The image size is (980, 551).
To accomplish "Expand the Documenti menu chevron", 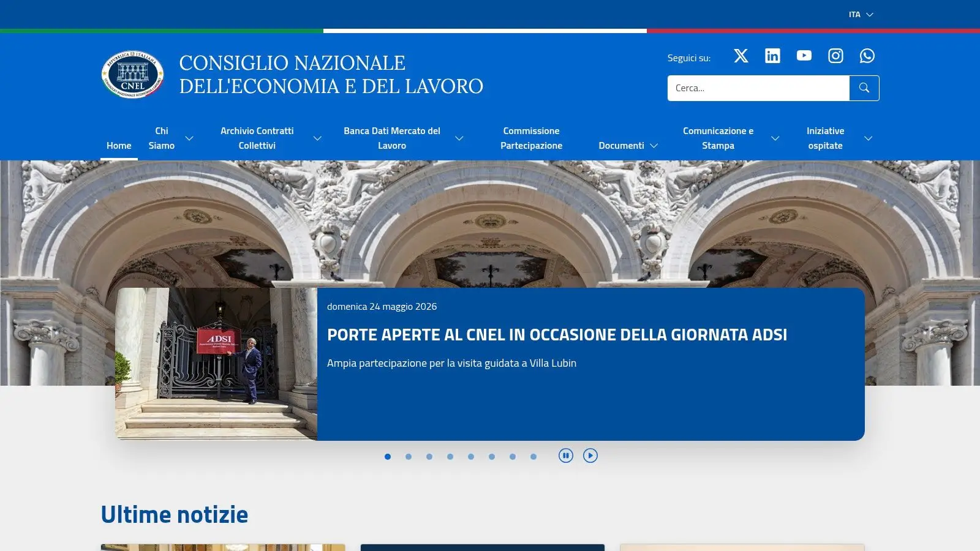I will (x=654, y=146).
